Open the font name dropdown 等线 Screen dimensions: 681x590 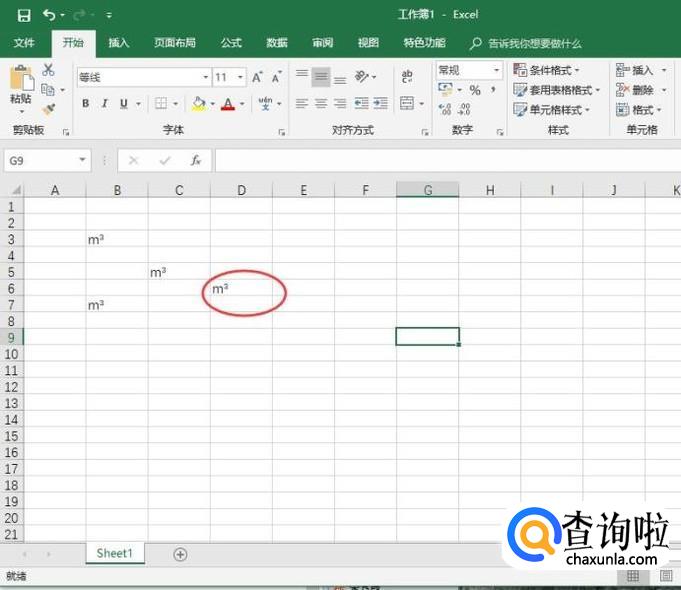coord(206,77)
